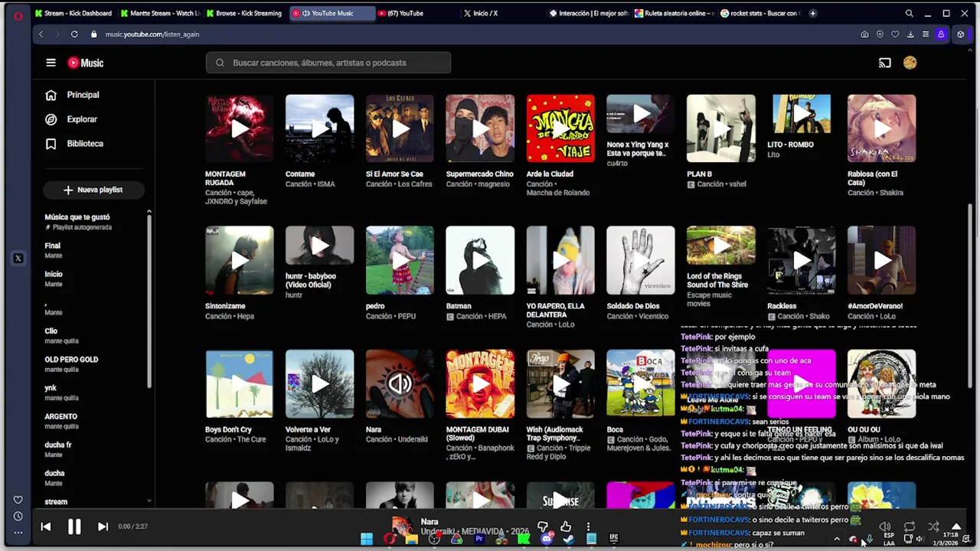
Task: Like the song Nara in player
Action: pyautogui.click(x=566, y=527)
